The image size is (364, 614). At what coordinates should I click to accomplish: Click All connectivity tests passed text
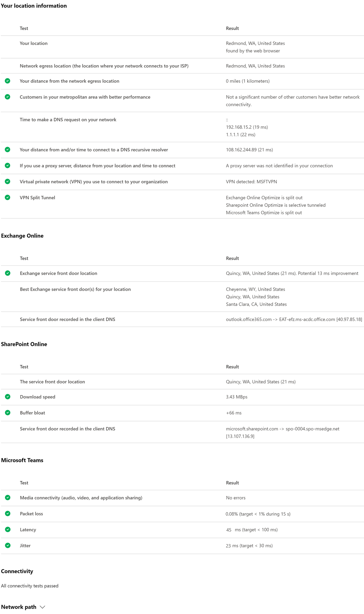pos(30,586)
